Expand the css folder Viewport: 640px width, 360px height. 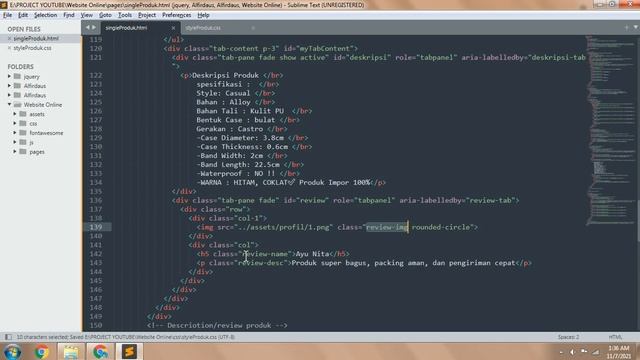[15, 123]
